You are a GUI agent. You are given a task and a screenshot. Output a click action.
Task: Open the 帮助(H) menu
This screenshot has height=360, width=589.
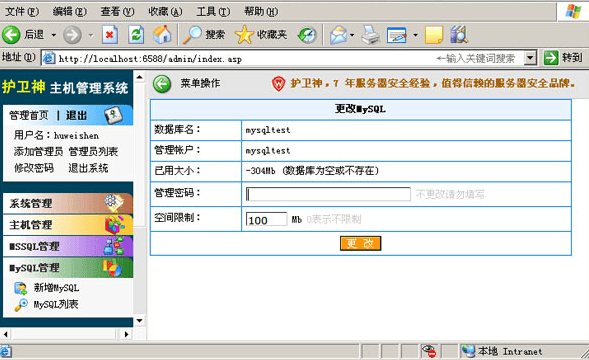point(261,12)
